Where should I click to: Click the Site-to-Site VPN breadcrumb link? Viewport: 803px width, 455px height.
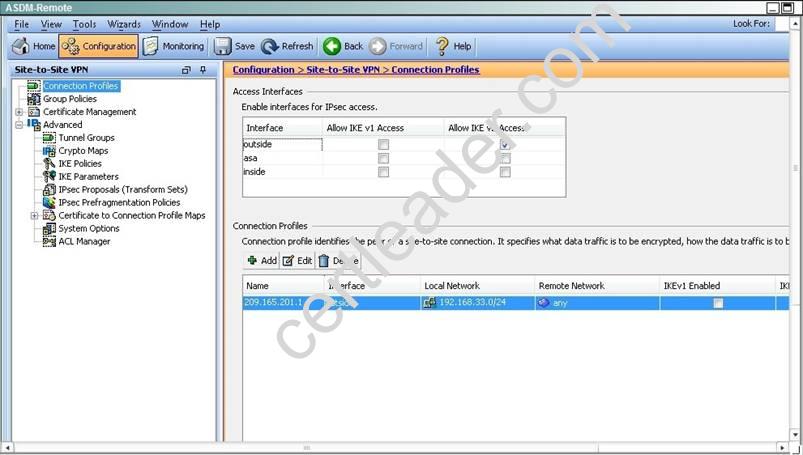click(344, 70)
